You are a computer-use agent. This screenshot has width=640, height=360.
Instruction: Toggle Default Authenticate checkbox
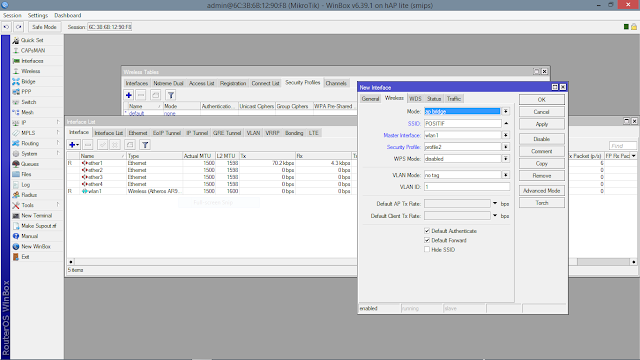(427, 231)
